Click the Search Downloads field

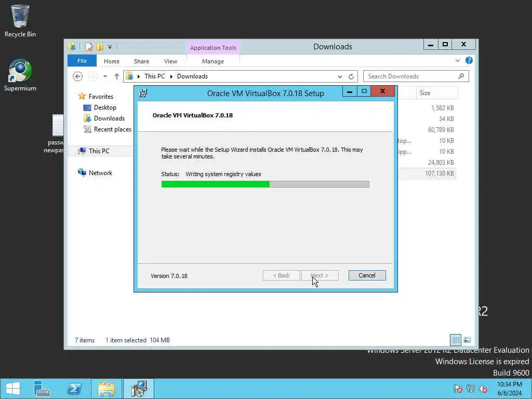[x=416, y=76]
